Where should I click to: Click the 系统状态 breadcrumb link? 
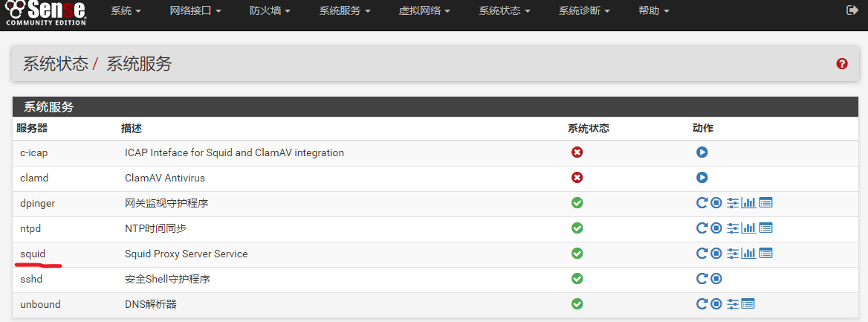(x=56, y=64)
